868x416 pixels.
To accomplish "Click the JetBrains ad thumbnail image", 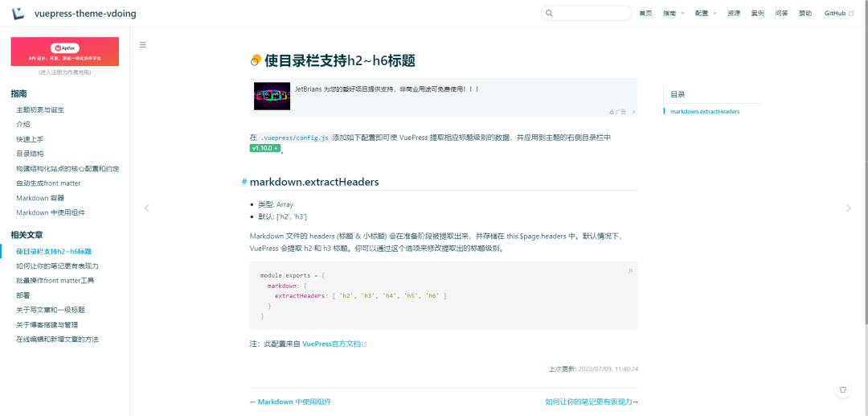I will coord(272,97).
